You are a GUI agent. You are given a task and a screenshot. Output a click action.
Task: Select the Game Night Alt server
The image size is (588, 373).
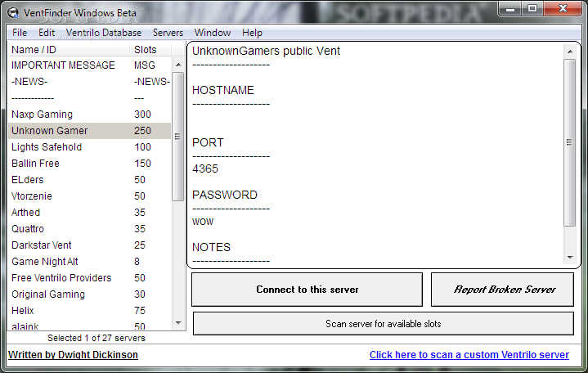89,262
